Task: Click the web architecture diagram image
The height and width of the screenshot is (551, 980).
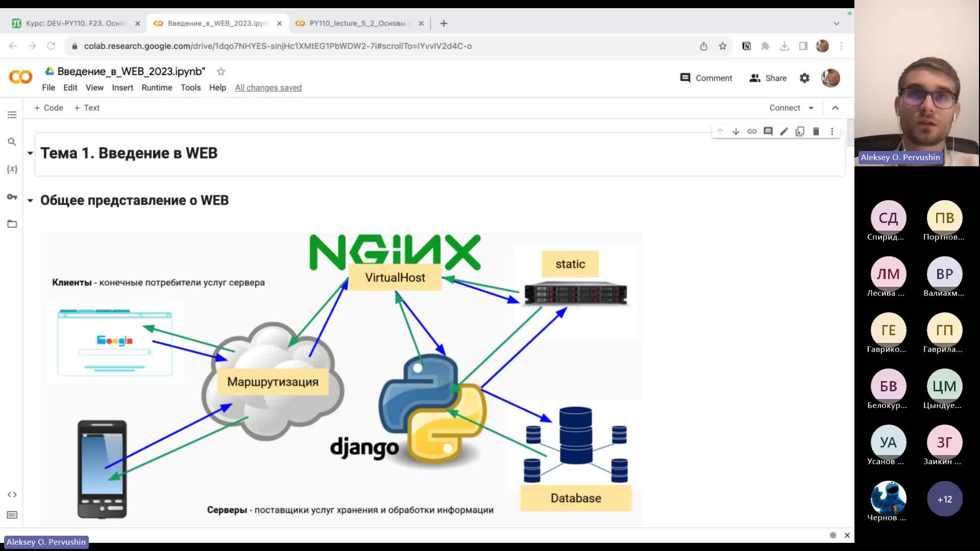Action: (341, 379)
